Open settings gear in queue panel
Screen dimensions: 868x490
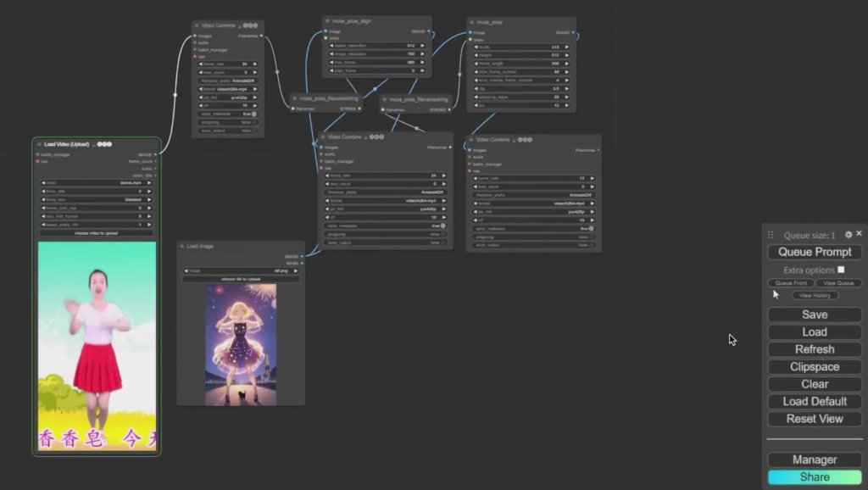[x=849, y=234]
